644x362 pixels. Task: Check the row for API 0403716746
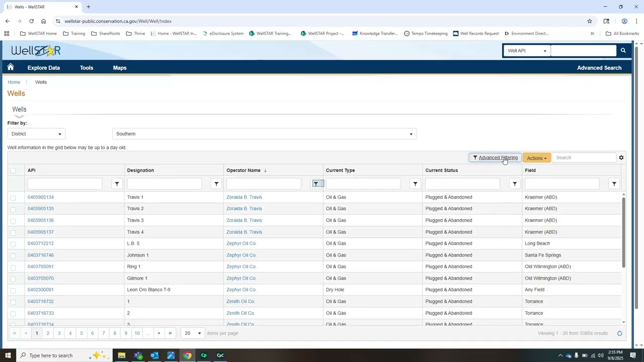pyautogui.click(x=13, y=255)
